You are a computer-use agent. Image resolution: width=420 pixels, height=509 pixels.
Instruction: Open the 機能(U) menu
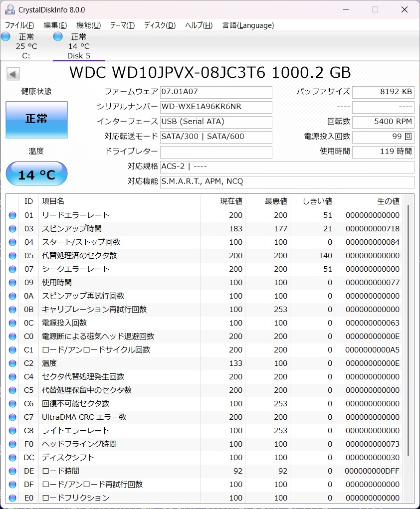88,25
